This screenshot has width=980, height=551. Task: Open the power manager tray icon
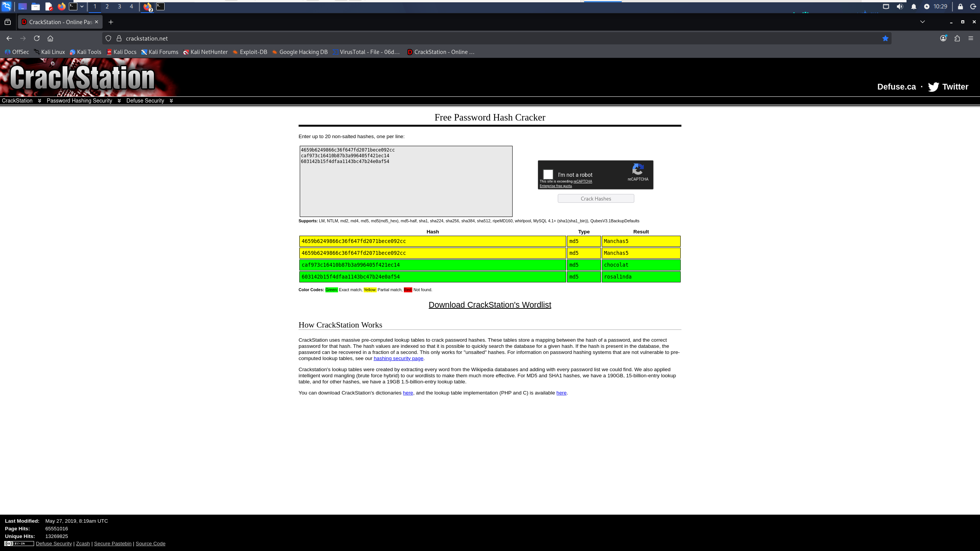pyautogui.click(x=927, y=7)
